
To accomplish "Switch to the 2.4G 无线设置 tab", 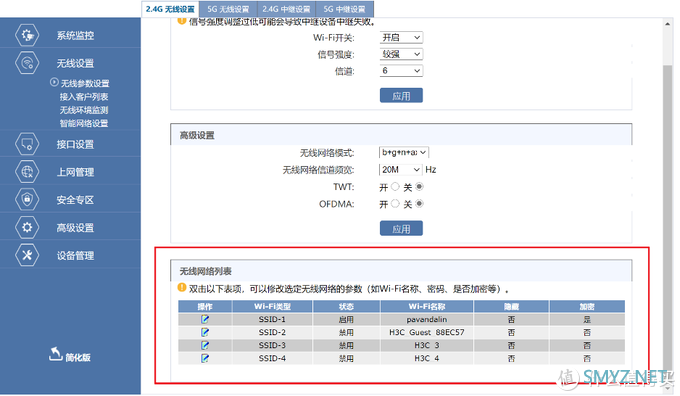I will [170, 9].
